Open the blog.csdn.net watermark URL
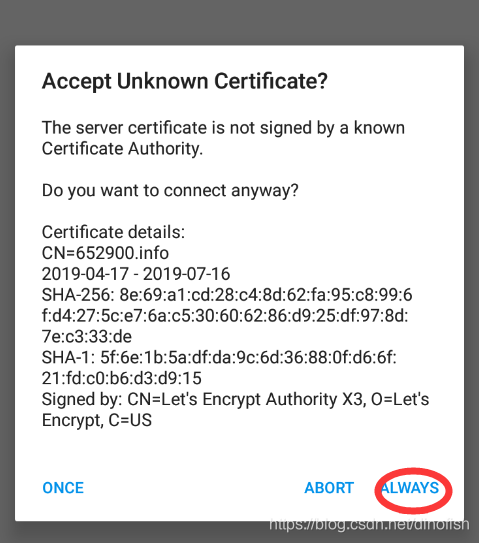This screenshot has height=543, width=479. click(369, 524)
